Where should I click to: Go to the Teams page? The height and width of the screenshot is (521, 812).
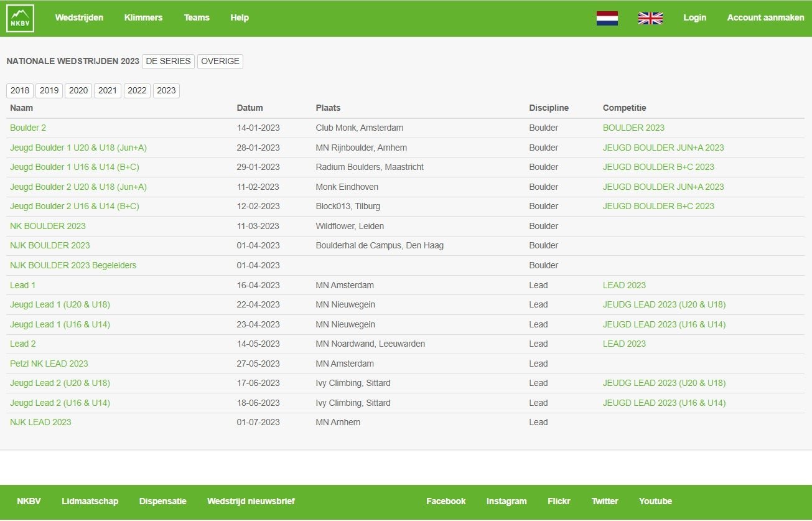tap(197, 17)
